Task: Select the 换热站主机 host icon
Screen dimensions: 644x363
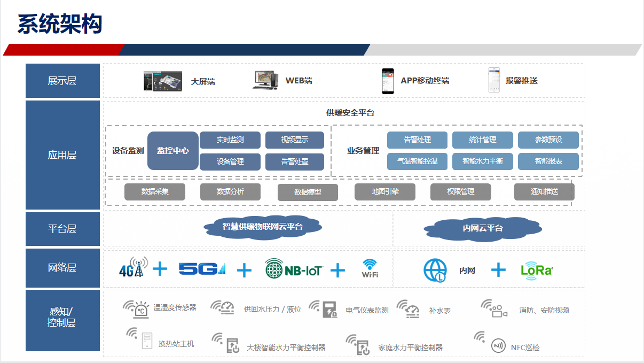Action: tap(147, 341)
